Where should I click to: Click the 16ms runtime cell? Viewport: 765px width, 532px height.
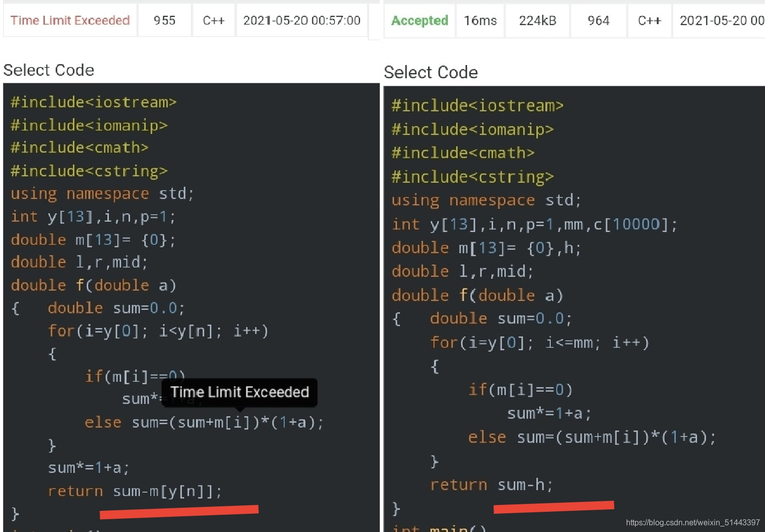(480, 21)
